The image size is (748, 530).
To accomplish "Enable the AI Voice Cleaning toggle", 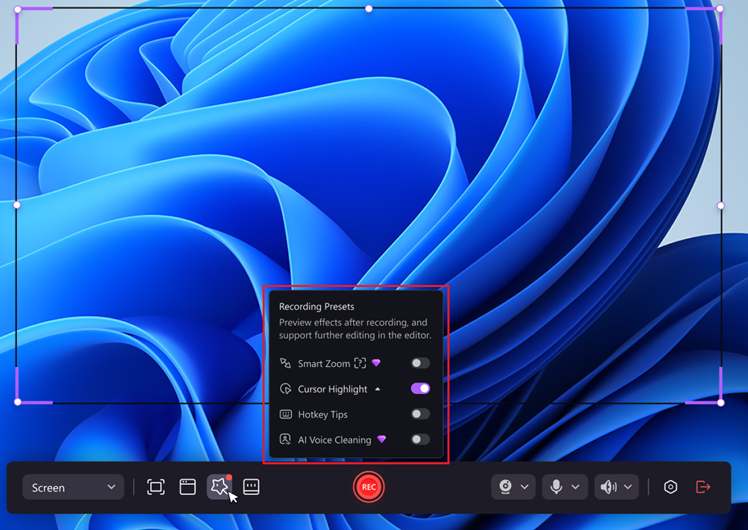I will [420, 439].
